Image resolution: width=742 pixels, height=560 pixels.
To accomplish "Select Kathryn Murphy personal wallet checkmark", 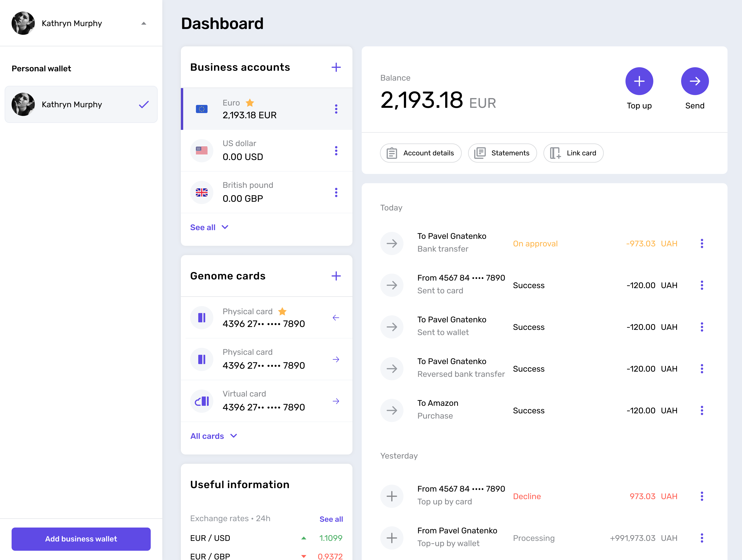I will [x=144, y=104].
